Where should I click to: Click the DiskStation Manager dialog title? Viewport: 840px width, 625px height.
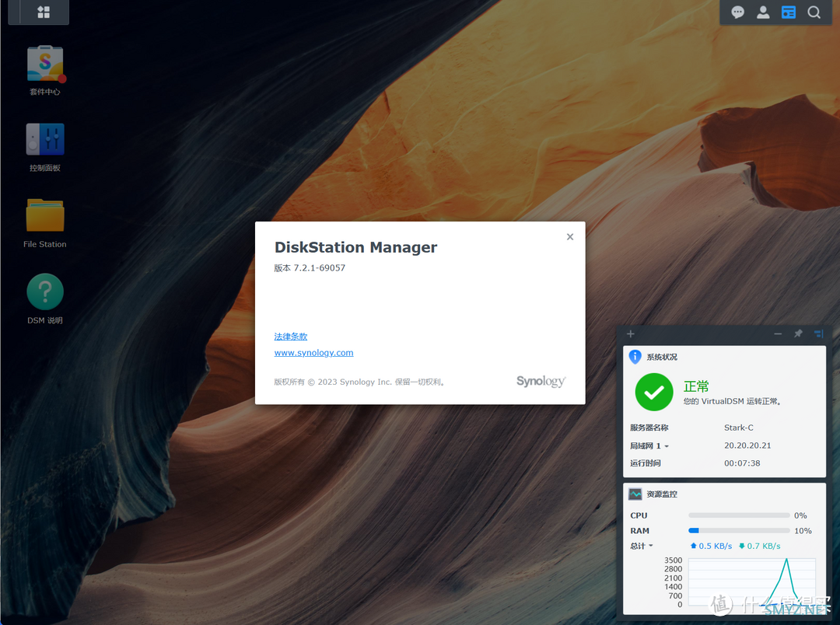pos(355,247)
